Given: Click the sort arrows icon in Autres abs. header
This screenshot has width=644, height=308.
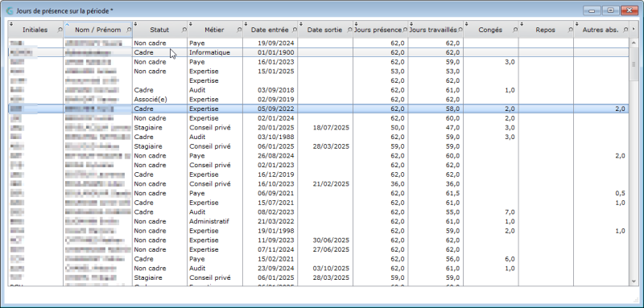Looking at the screenshot, I should click(x=576, y=23).
